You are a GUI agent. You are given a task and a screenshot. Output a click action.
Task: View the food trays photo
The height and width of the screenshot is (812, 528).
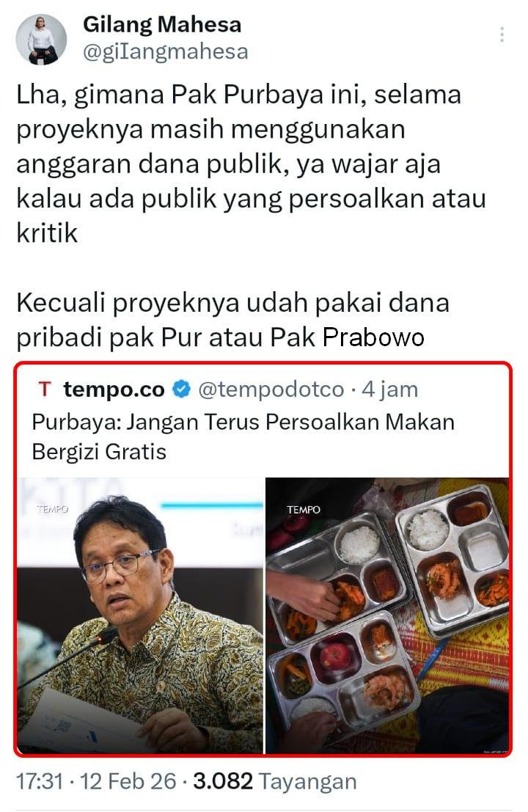point(387,615)
